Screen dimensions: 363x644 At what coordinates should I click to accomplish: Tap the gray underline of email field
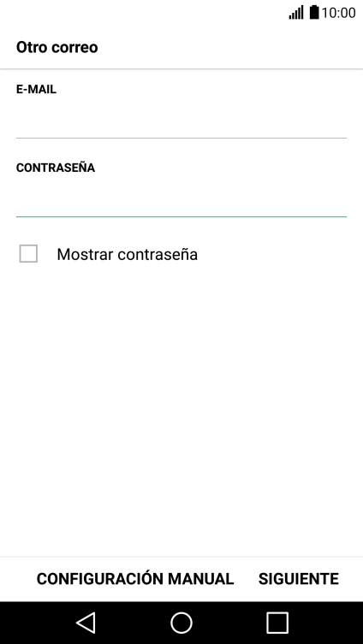pyautogui.click(x=181, y=138)
